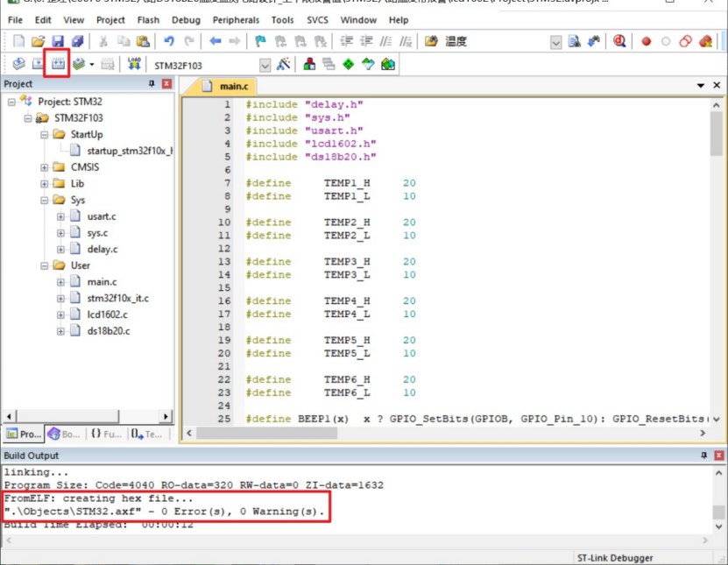The height and width of the screenshot is (565, 728).
Task: Collapse the StartUp folder
Action: click(x=44, y=135)
